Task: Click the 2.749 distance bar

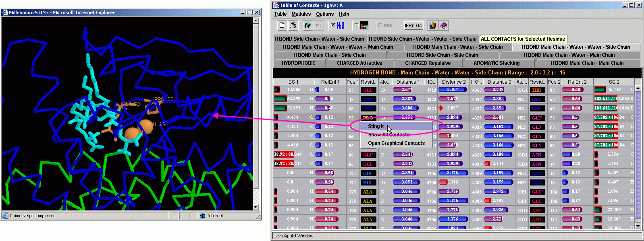Action: 494,90
